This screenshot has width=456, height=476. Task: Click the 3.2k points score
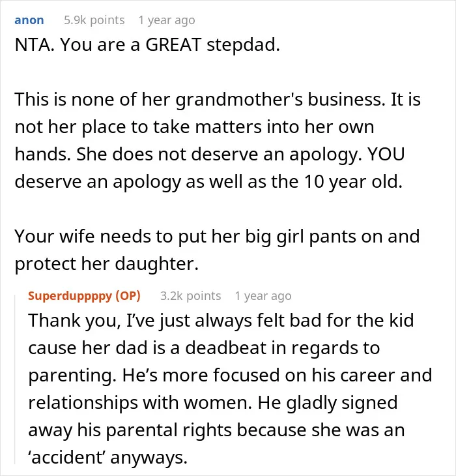tap(190, 295)
